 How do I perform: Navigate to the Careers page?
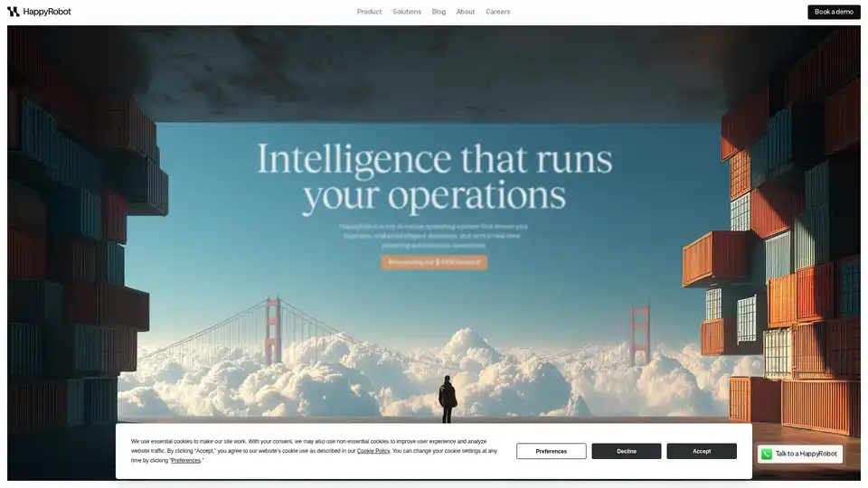pyautogui.click(x=497, y=12)
